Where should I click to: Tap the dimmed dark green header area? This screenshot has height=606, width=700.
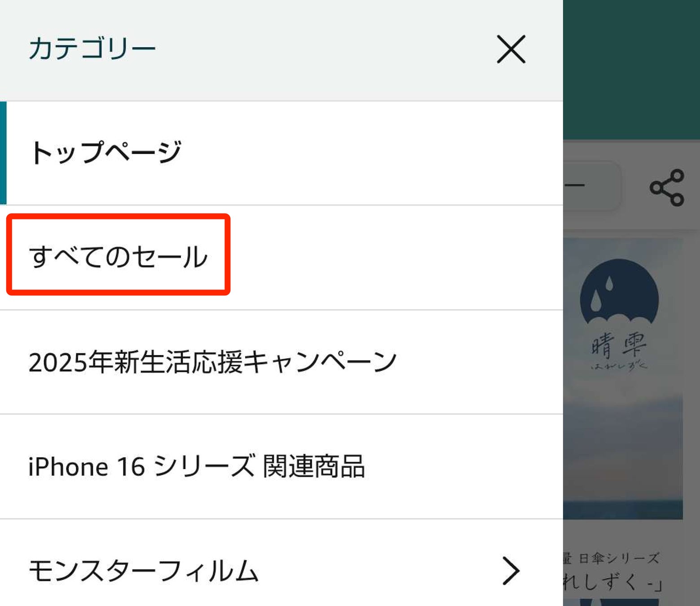(631, 70)
